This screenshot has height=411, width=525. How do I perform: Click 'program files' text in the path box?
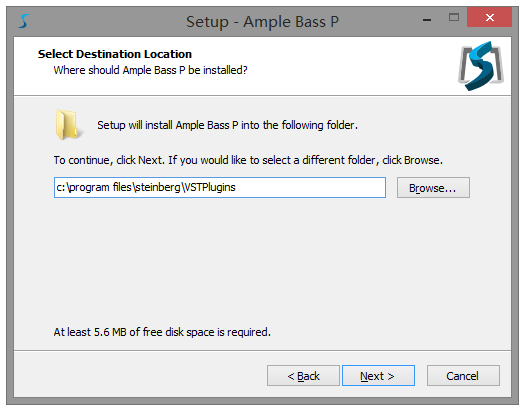click(100, 187)
